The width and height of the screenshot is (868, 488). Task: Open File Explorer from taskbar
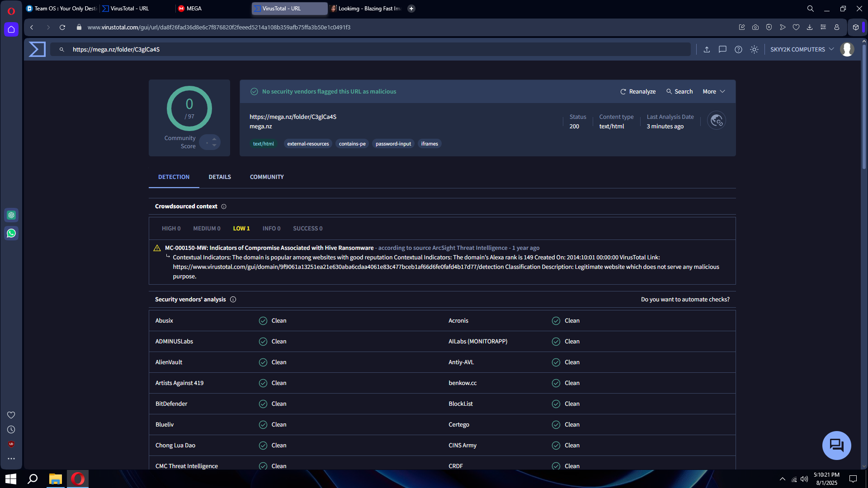[x=55, y=479]
